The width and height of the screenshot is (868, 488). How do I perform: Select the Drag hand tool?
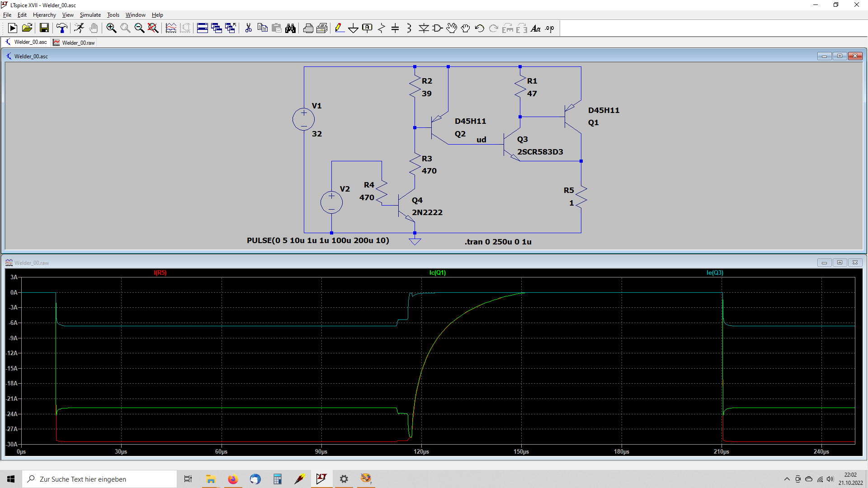click(466, 28)
